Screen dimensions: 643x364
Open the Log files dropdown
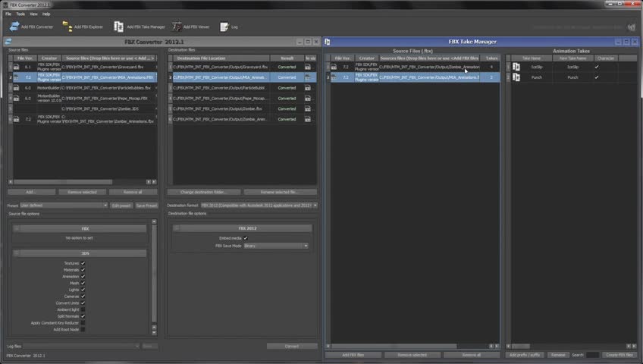tap(81, 347)
